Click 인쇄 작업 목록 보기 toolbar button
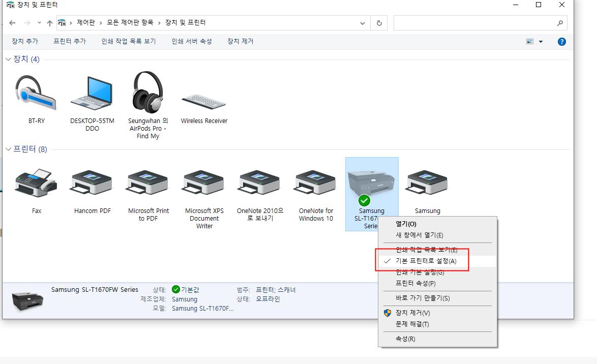The width and height of the screenshot is (597, 364). [129, 41]
